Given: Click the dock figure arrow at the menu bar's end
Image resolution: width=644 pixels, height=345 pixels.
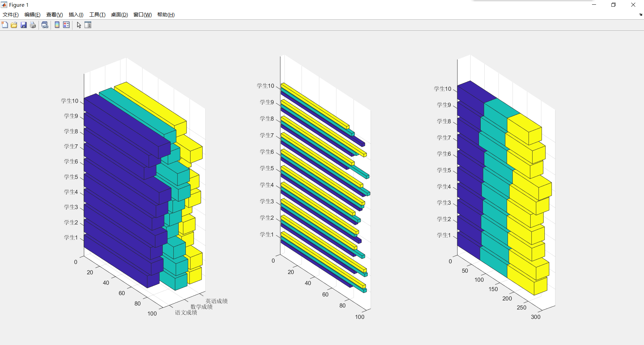Looking at the screenshot, I should (641, 15).
